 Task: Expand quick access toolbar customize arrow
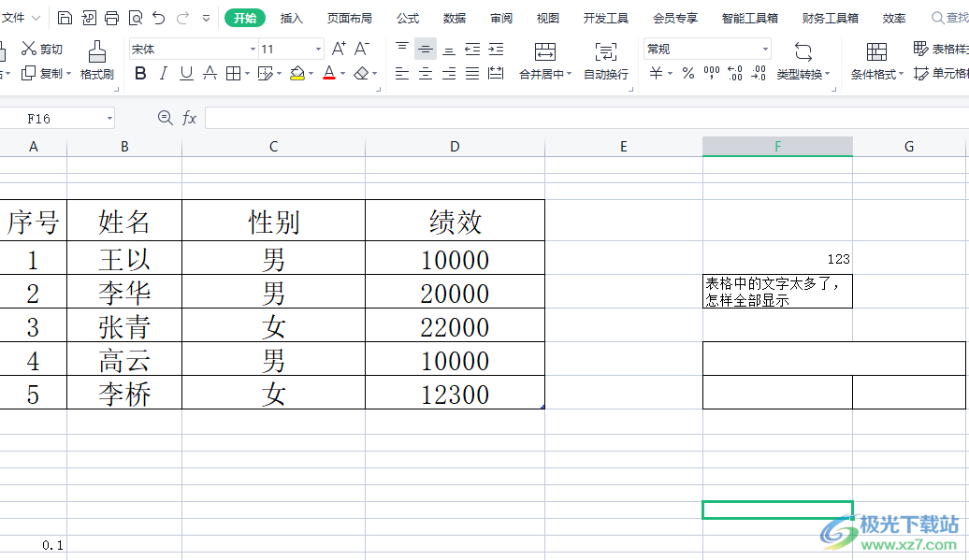pyautogui.click(x=207, y=19)
